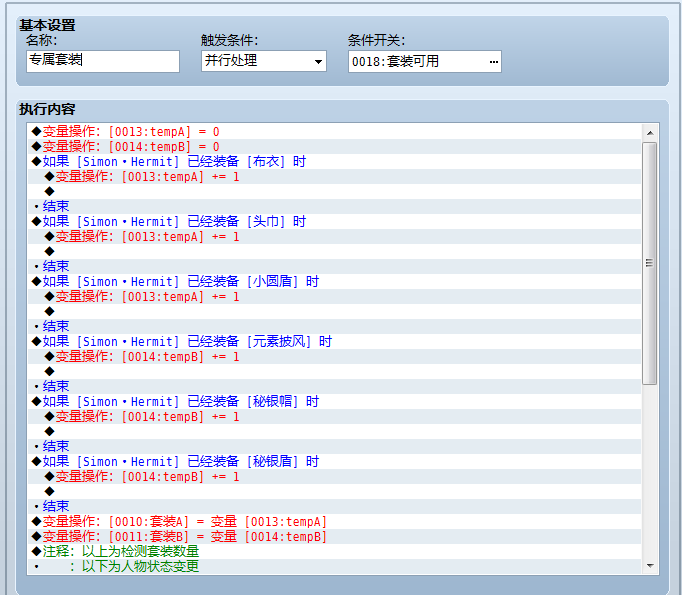Viewport: 682px width, 595px height.
Task: Click the vertical scrollbar thumb in 执行内容
Action: tap(650, 263)
